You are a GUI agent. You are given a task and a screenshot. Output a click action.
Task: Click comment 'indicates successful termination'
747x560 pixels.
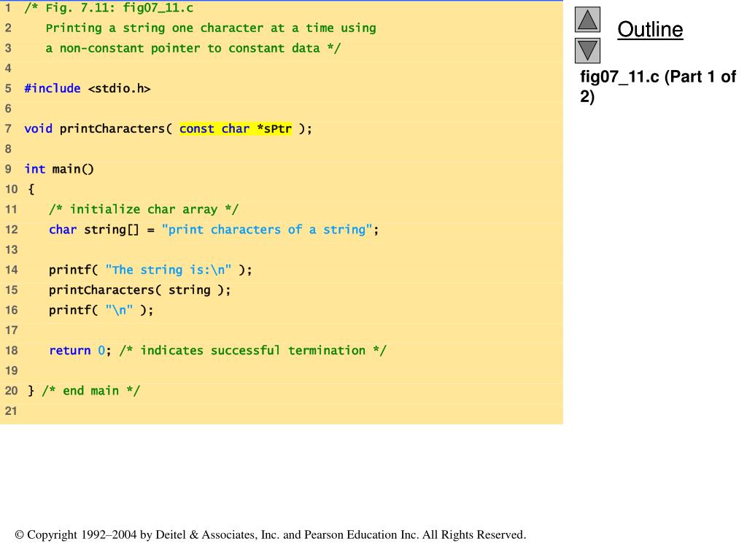click(253, 351)
